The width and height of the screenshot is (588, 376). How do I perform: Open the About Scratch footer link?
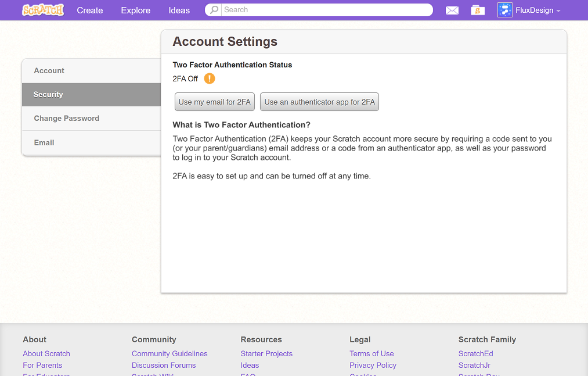[46, 353]
